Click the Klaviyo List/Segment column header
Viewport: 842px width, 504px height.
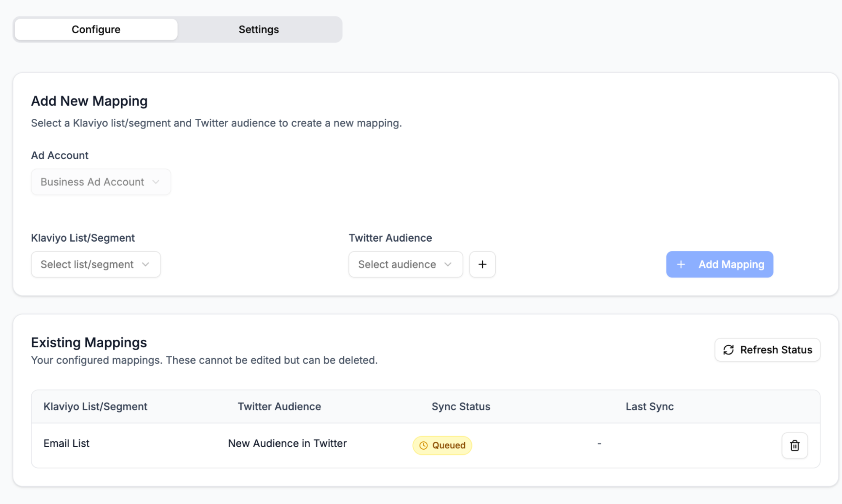(x=95, y=406)
